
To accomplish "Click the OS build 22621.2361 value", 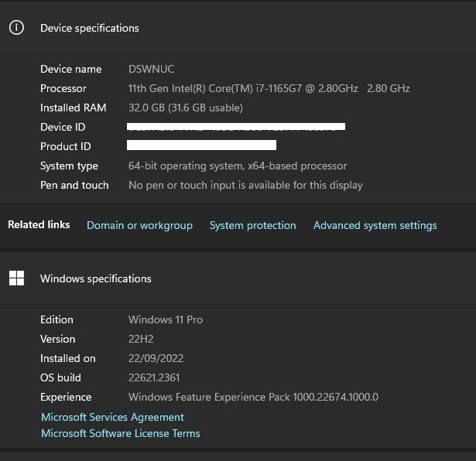I will tap(156, 377).
